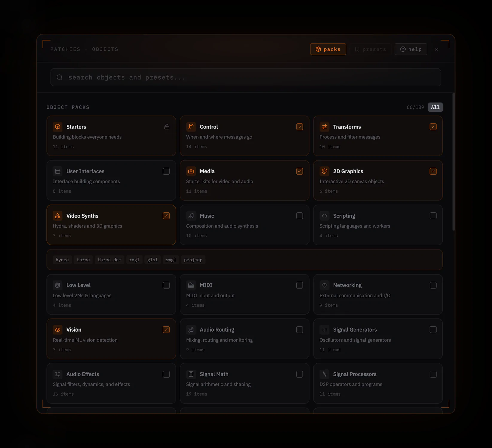The height and width of the screenshot is (448, 492).
Task: Click the "19 items" count text
Action: (x=197, y=394)
